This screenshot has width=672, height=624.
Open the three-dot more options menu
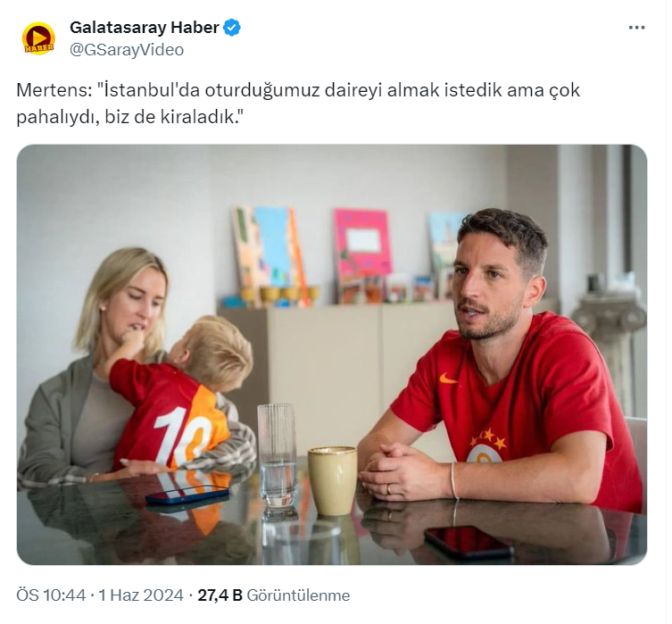click(x=636, y=28)
